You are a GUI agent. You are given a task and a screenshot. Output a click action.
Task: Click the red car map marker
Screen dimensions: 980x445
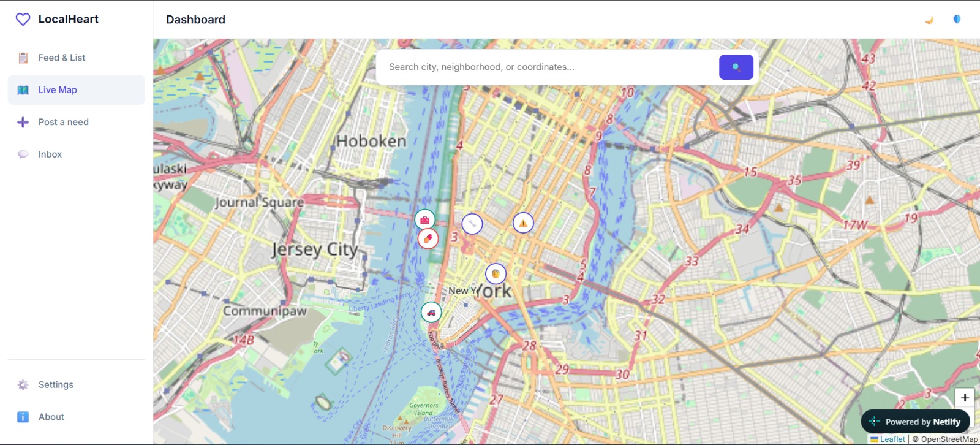point(431,313)
